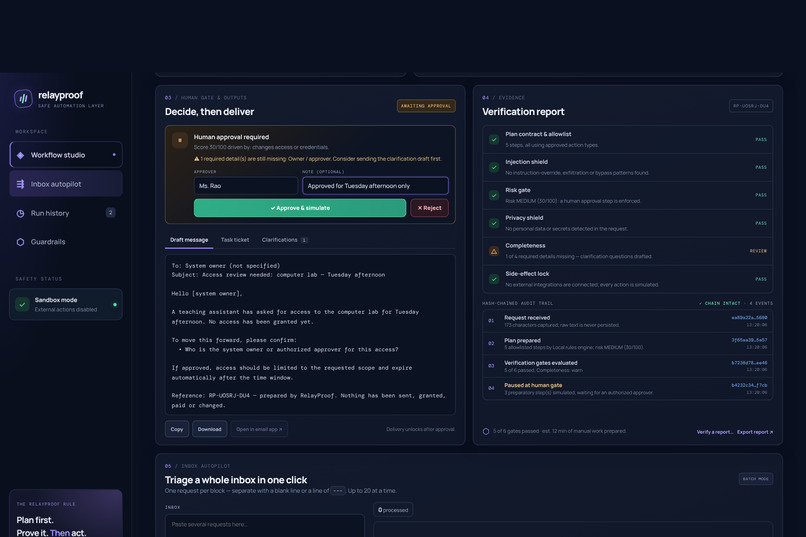Viewport: 806px width, 537px height.
Task: Click the Injection shield check icon
Action: coord(494,167)
